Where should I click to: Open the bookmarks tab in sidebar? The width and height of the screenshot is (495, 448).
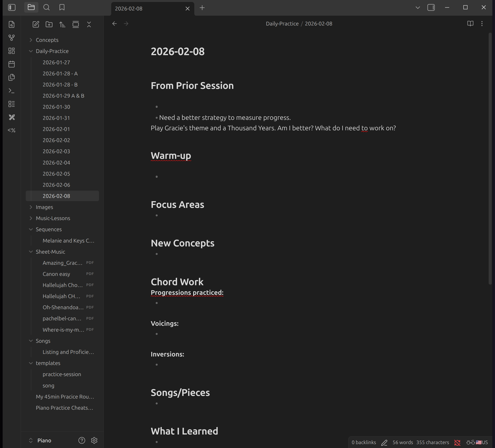[62, 8]
